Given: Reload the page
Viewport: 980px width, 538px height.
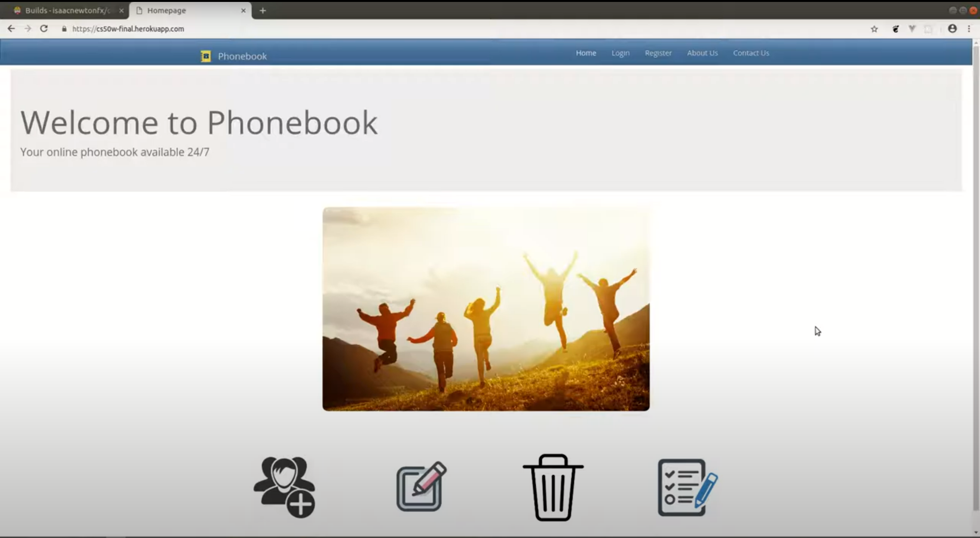Looking at the screenshot, I should tap(44, 29).
